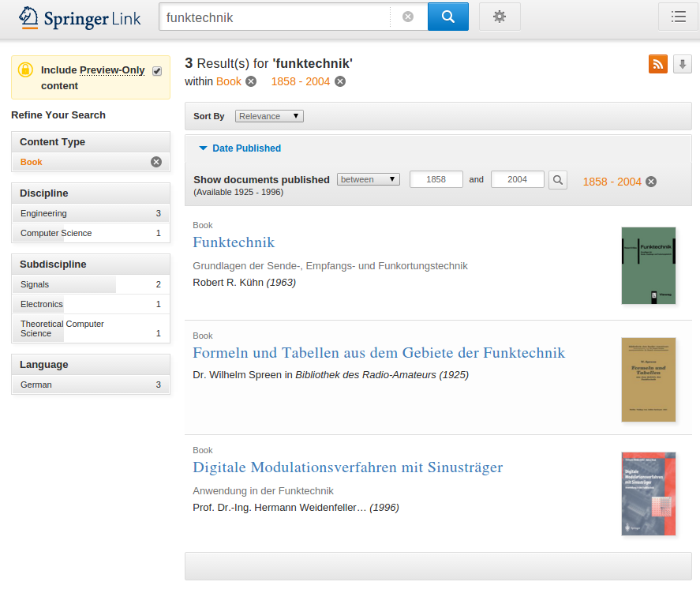
Task: Filter by Signals subdiscipline
Action: pos(91,284)
